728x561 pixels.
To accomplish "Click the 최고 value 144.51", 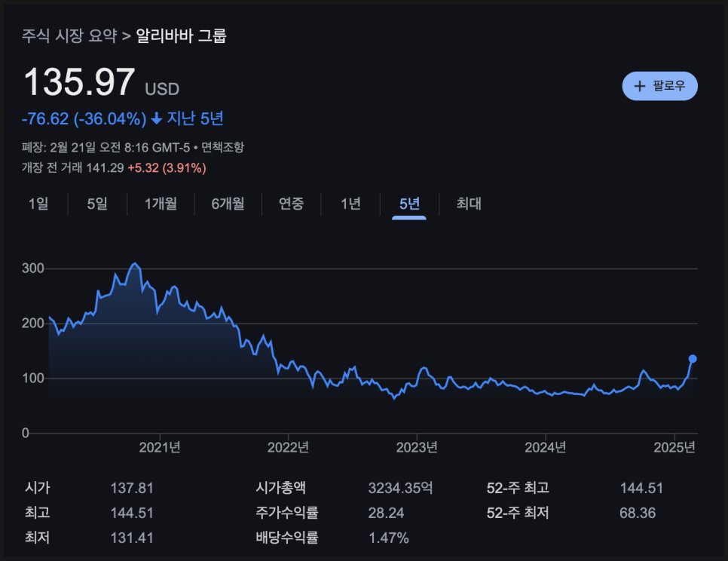I will click(x=132, y=513).
